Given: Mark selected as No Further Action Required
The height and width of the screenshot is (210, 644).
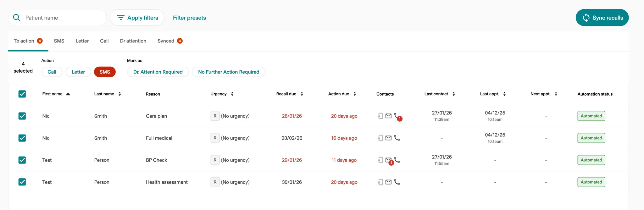Looking at the screenshot, I should (229, 72).
